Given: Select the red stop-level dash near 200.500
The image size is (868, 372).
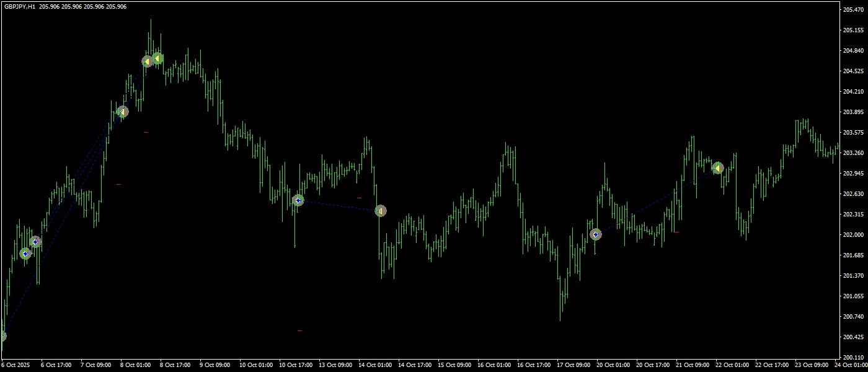Looking at the screenshot, I should pyautogui.click(x=299, y=330).
